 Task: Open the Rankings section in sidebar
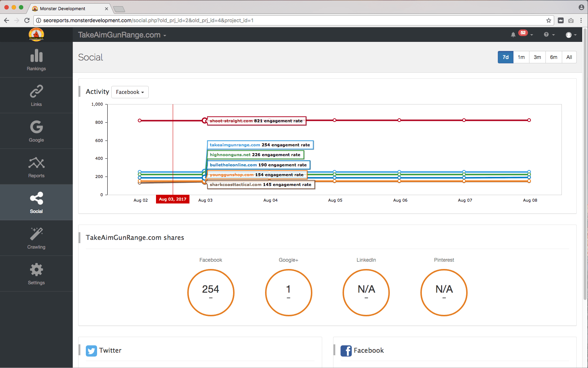[x=36, y=60]
